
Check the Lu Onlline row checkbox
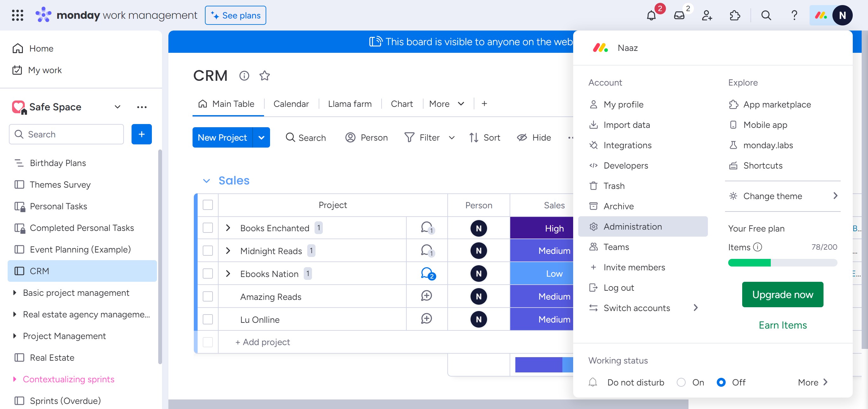207,319
